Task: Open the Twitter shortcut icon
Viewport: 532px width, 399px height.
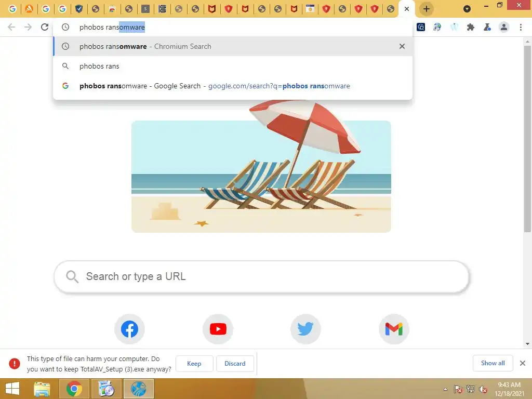Action: 305,329
